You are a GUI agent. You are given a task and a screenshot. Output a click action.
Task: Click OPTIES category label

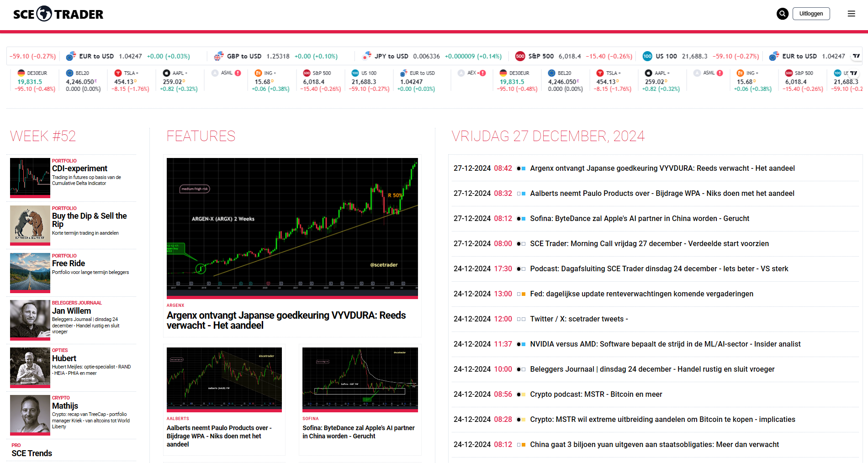[60, 351]
